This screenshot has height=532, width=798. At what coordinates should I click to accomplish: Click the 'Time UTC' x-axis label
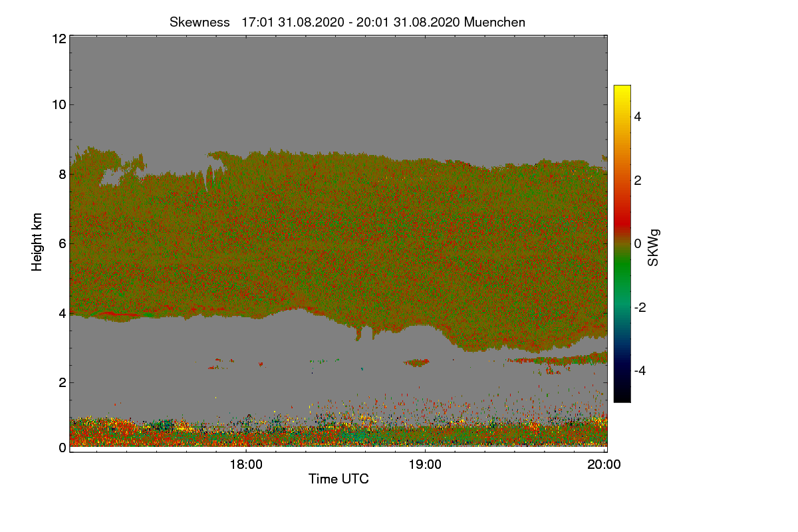click(x=338, y=479)
